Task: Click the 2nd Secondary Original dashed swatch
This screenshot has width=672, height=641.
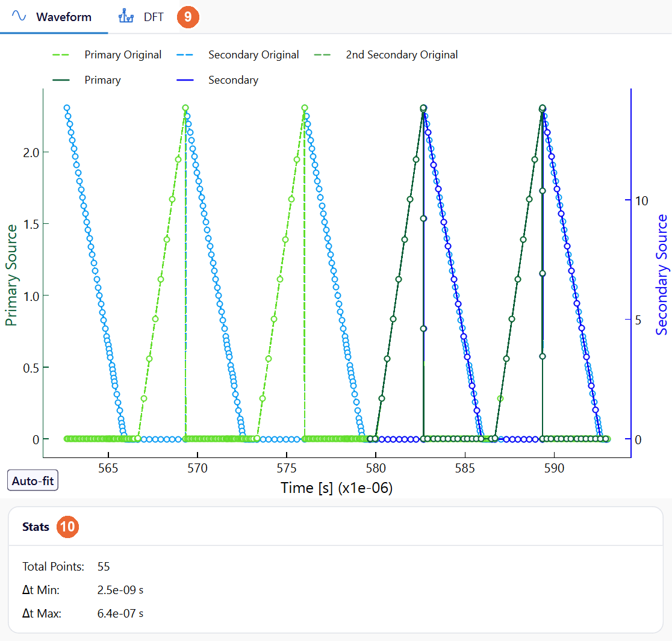Action: tap(322, 55)
